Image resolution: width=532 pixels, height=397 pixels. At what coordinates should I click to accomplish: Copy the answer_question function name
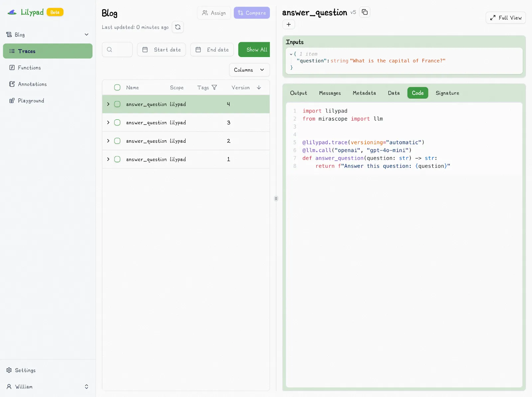pos(365,12)
